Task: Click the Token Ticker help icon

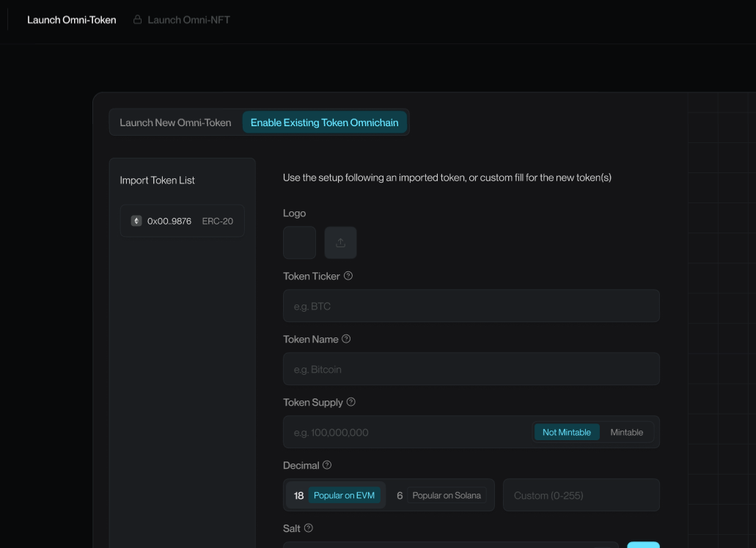Action: coord(348,277)
